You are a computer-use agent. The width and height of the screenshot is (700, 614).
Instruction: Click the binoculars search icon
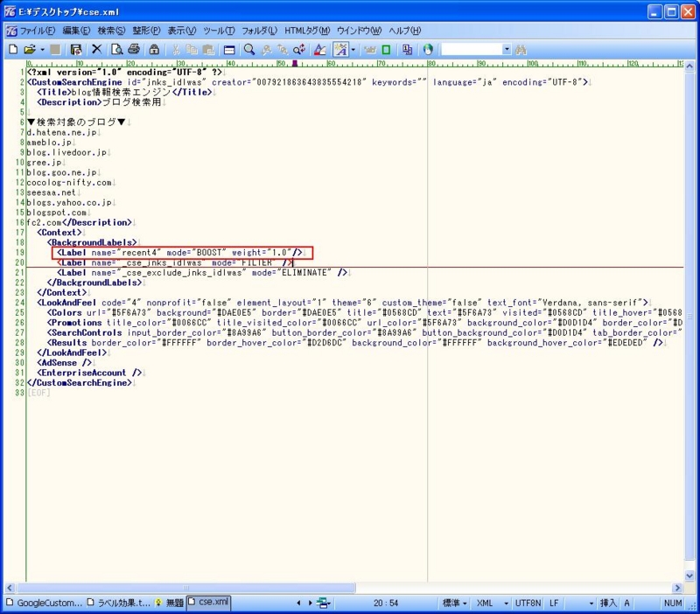pyautogui.click(x=521, y=49)
